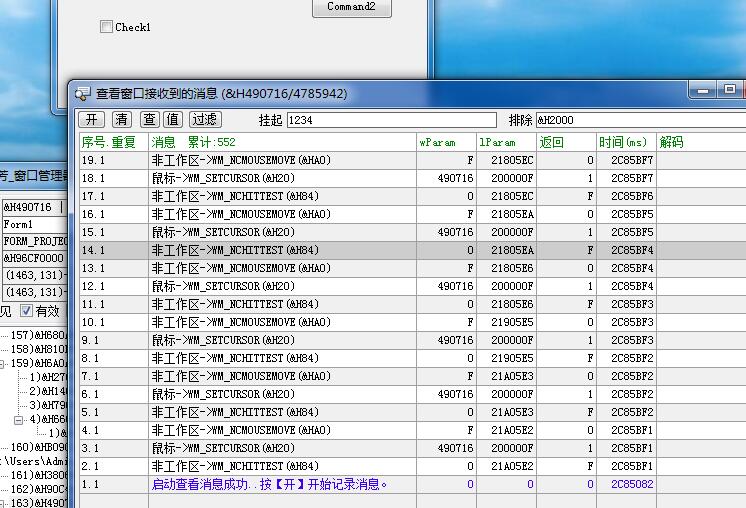The image size is (746, 508).
Task: Select row 5.1 WM_NCHITTEST message
Action: pos(412,412)
